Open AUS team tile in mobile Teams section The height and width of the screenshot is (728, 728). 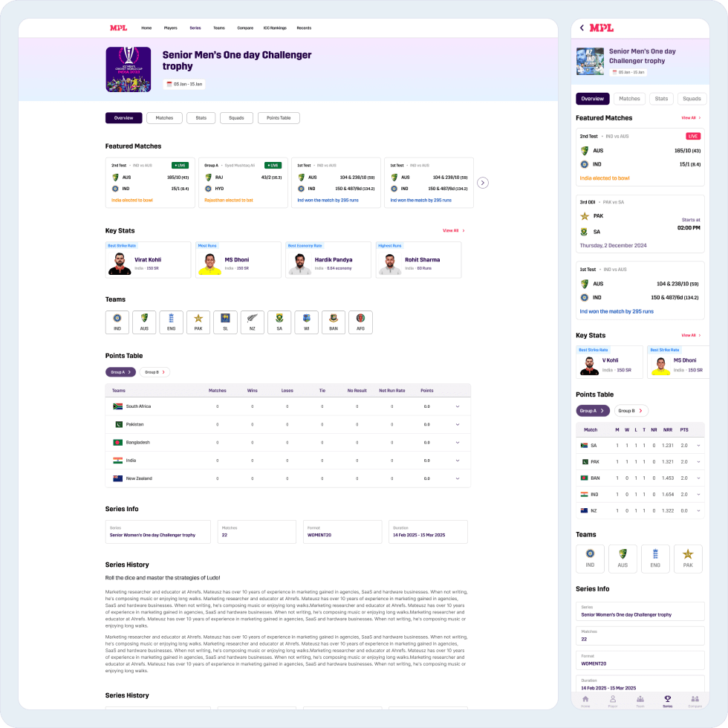tap(623, 559)
